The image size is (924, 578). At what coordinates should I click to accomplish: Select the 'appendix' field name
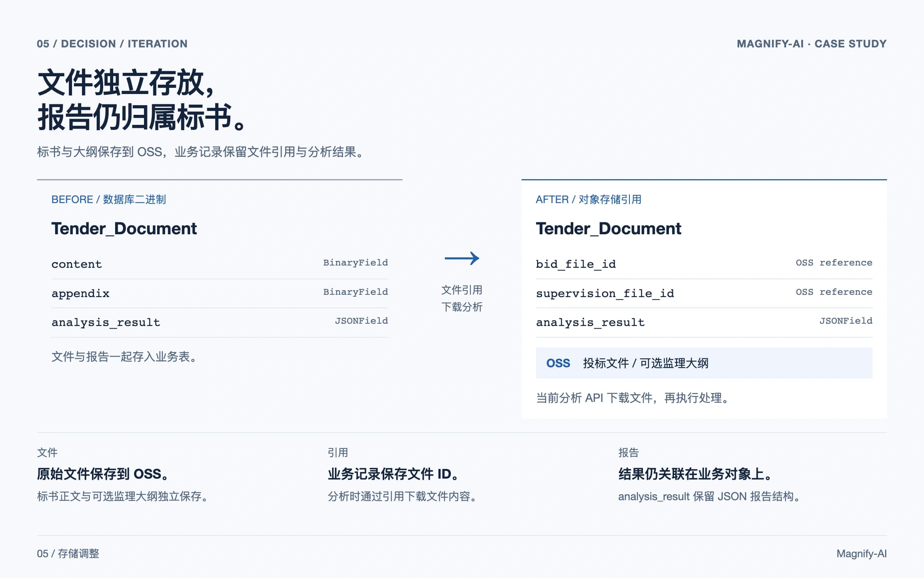pyautogui.click(x=80, y=294)
